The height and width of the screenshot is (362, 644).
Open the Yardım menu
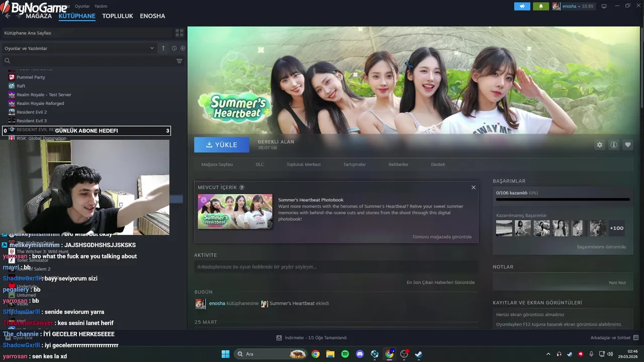click(x=101, y=6)
